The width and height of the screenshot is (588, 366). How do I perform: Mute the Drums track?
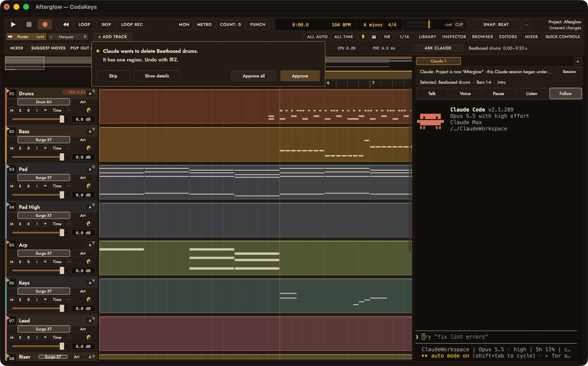pyautogui.click(x=12, y=110)
